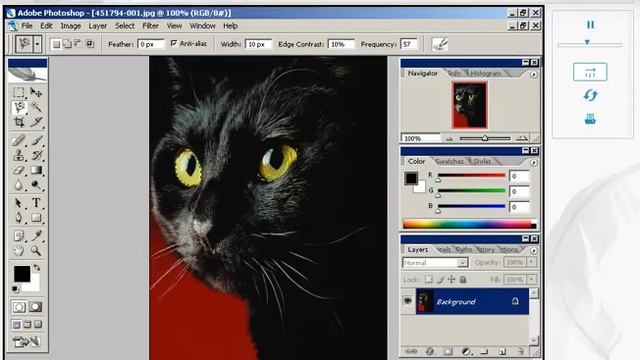The width and height of the screenshot is (640, 360).
Task: Select the Brush tool
Action: coord(36,141)
